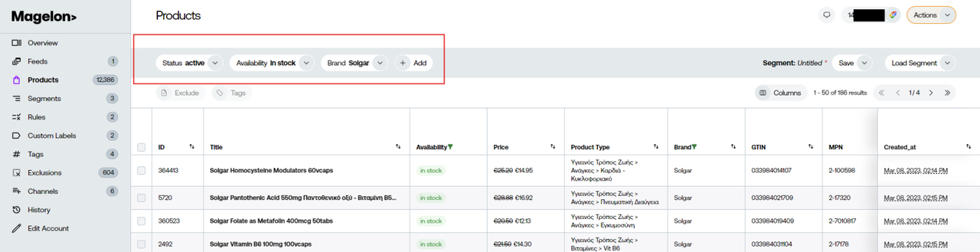The image size is (980, 252).
Task: Check the row for product 2492
Action: 141,244
